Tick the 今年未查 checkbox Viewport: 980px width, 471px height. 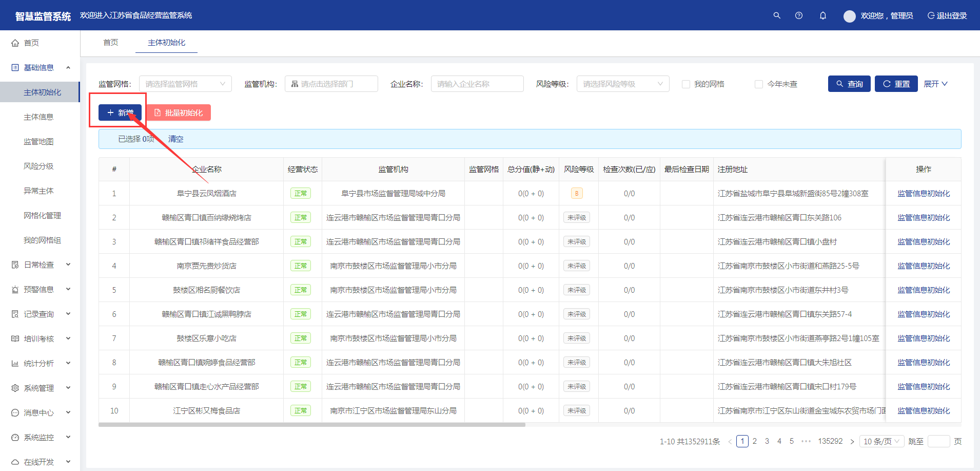(758, 84)
